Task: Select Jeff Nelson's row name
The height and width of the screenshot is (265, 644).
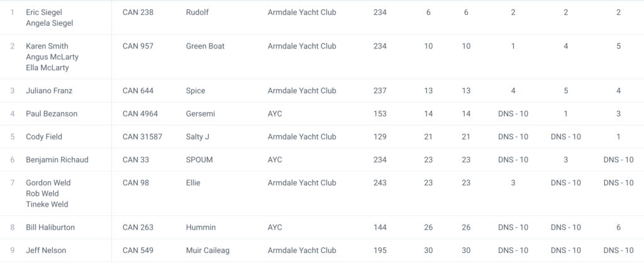Action: tap(46, 251)
